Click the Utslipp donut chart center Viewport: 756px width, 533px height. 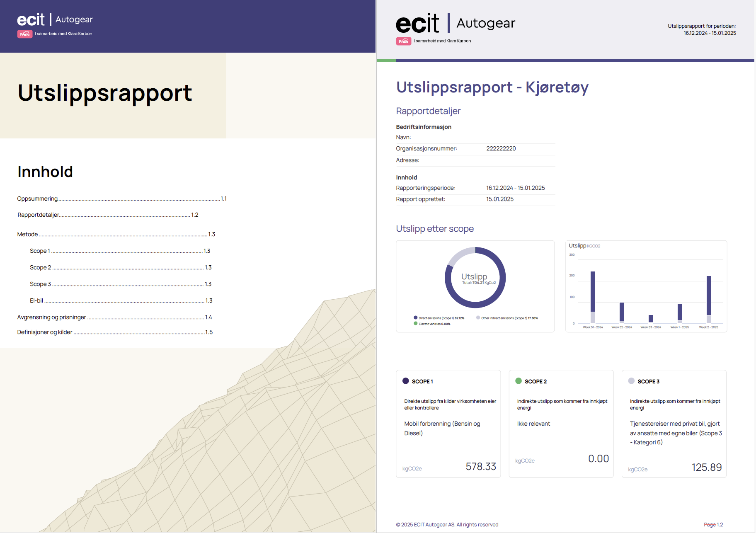click(475, 278)
